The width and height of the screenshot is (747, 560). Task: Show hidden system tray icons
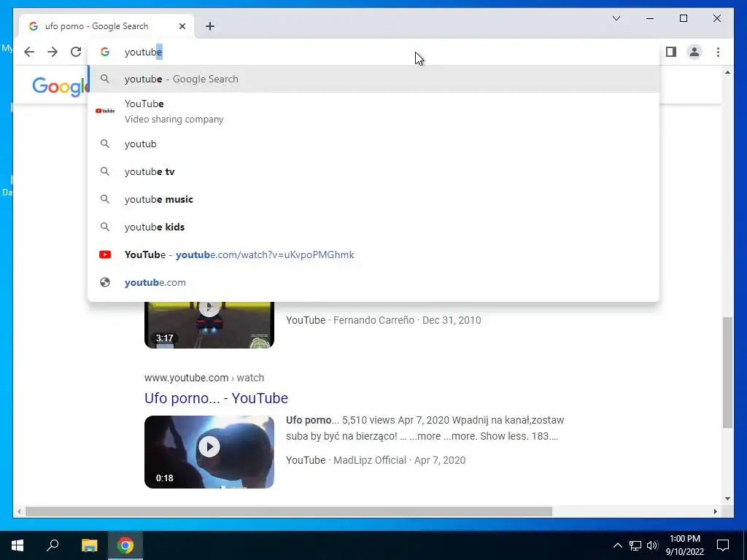point(617,545)
